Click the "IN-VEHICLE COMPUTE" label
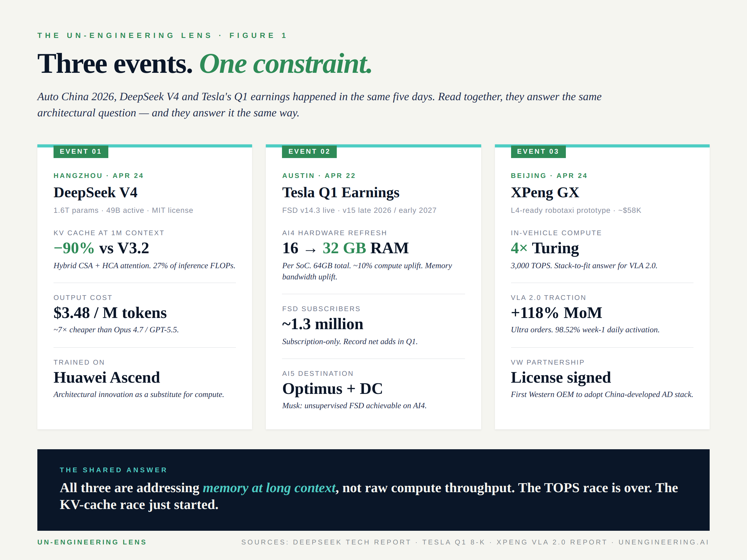 [x=556, y=233]
